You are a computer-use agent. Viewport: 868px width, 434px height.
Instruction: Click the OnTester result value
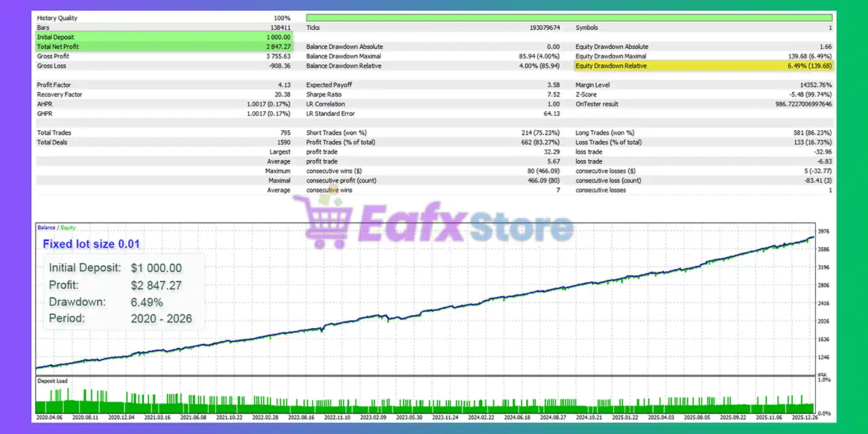(x=796, y=104)
